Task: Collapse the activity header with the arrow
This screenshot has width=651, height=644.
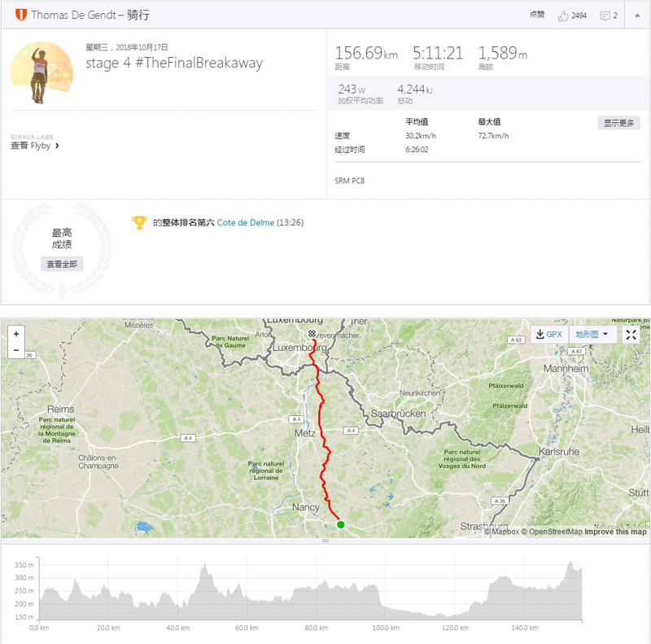Action: click(636, 15)
